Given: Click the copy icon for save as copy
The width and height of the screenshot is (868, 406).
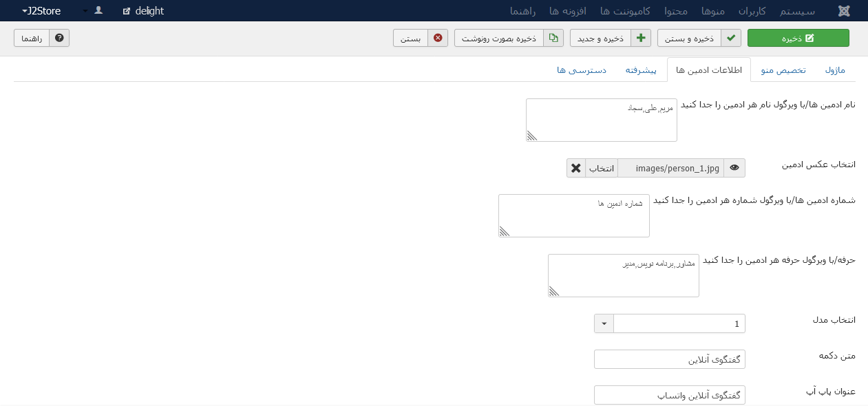Looking at the screenshot, I should [x=553, y=38].
